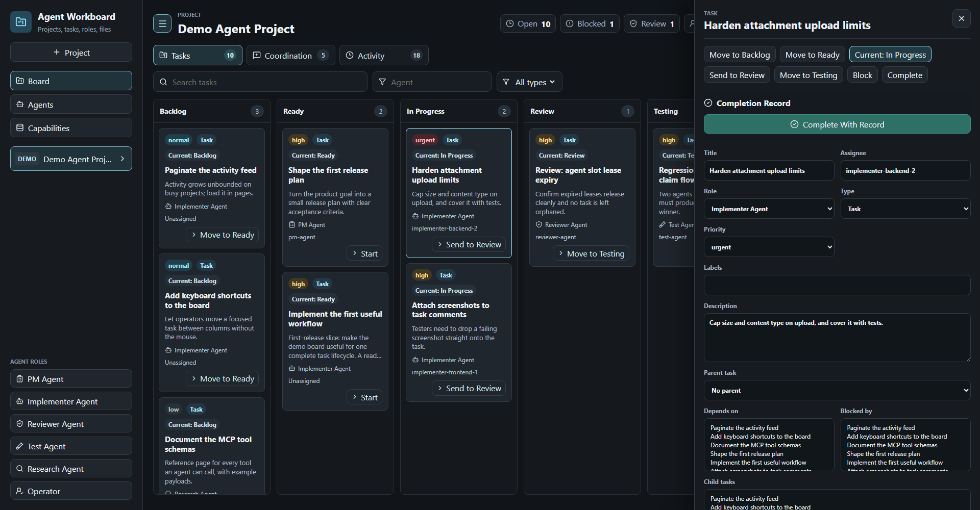The height and width of the screenshot is (510, 980).
Task: Open the Board view in sidebar
Action: [x=71, y=81]
